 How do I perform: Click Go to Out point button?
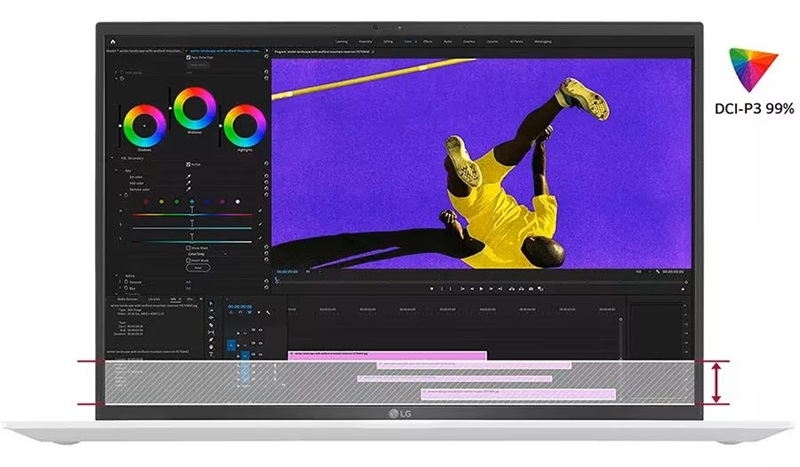pos(500,289)
